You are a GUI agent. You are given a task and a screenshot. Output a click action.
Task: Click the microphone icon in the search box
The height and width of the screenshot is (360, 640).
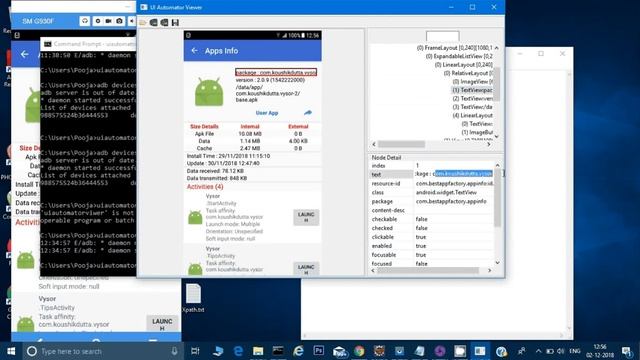[174, 351]
